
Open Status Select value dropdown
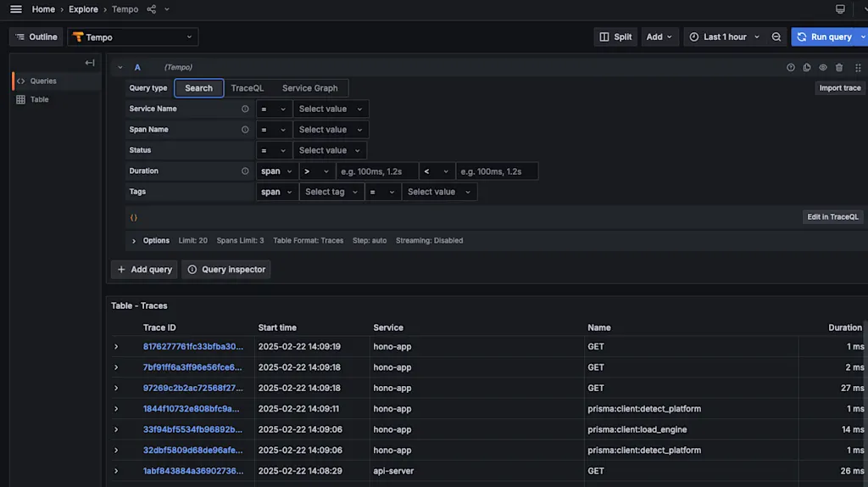coord(330,150)
